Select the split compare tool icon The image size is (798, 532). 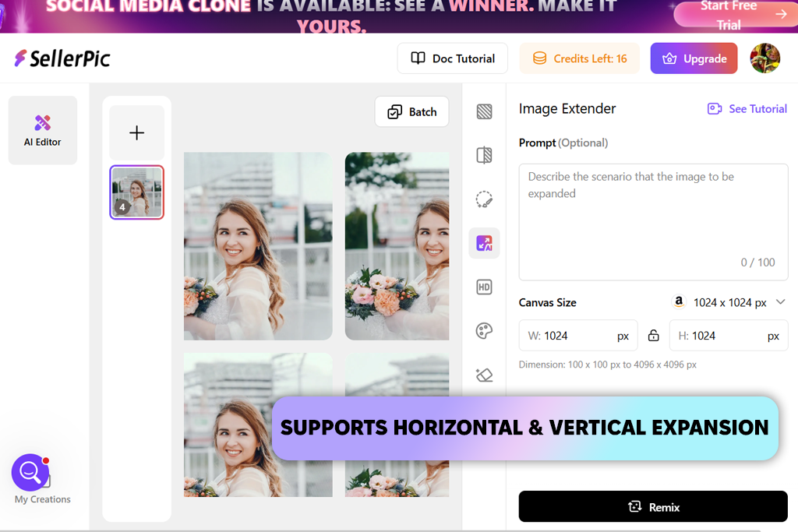click(484, 155)
